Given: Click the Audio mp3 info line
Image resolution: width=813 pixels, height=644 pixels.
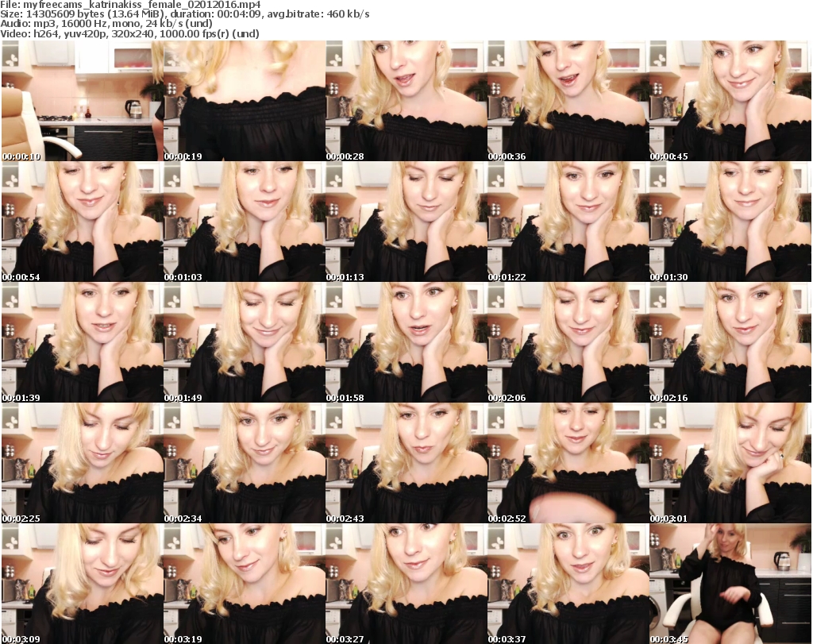Looking at the screenshot, I should [106, 24].
